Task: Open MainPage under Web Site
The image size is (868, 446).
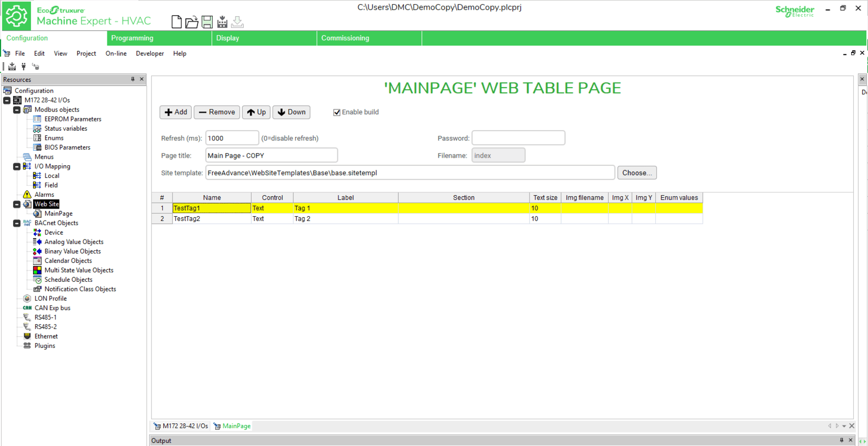Action: [59, 214]
